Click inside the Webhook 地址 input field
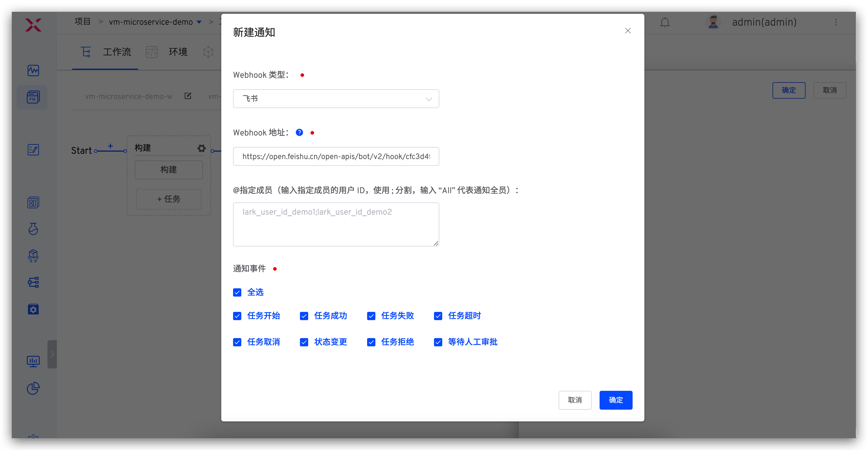868x450 pixels. coord(336,156)
